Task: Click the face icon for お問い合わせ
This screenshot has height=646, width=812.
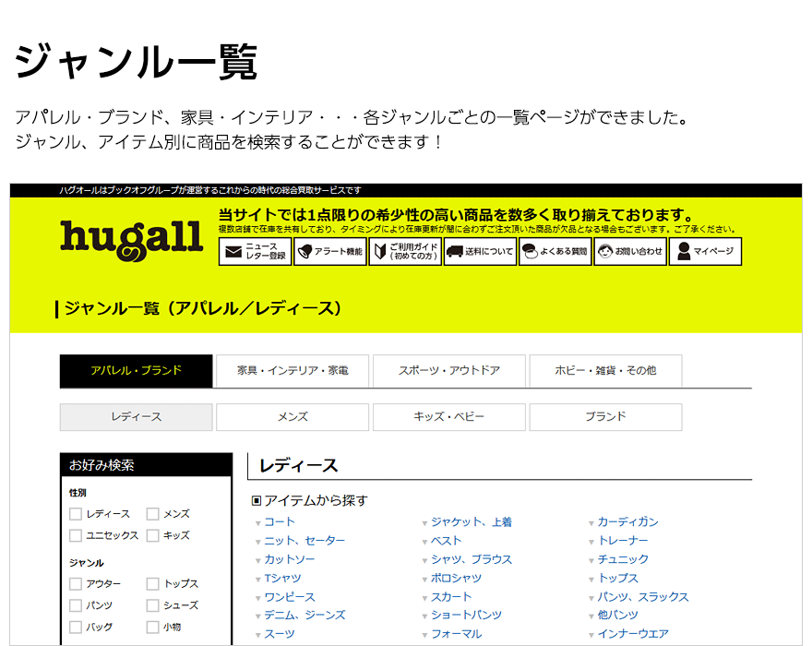Action: pos(605,251)
